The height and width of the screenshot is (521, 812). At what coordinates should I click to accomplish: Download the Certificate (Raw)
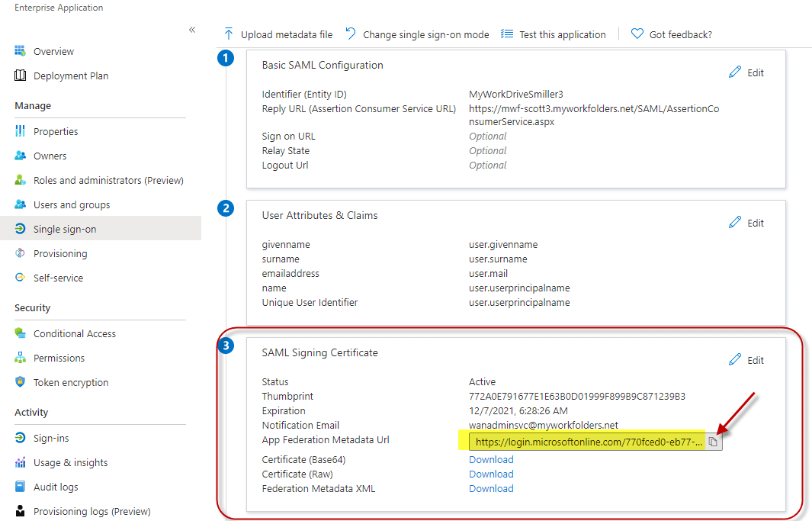pyautogui.click(x=491, y=474)
